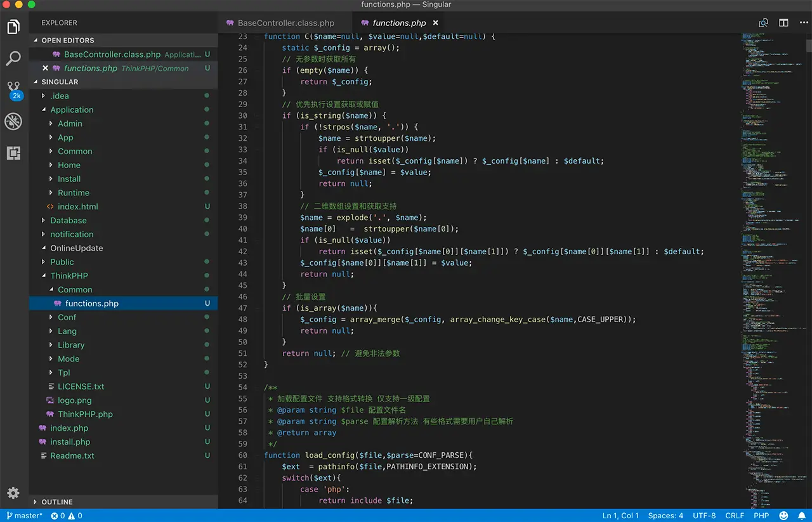Open the notifications bell in status bar
The height and width of the screenshot is (522, 812).
tap(801, 515)
